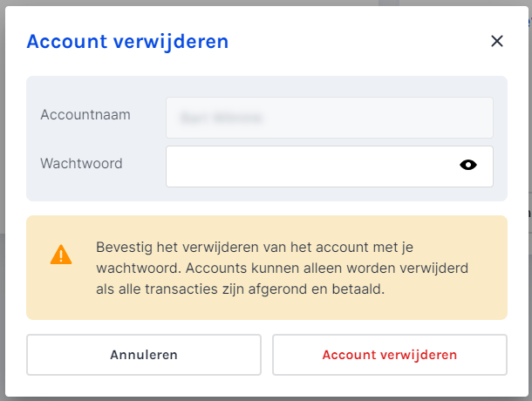
Task: Select the Accountnaam label text
Action: pyautogui.click(x=85, y=115)
